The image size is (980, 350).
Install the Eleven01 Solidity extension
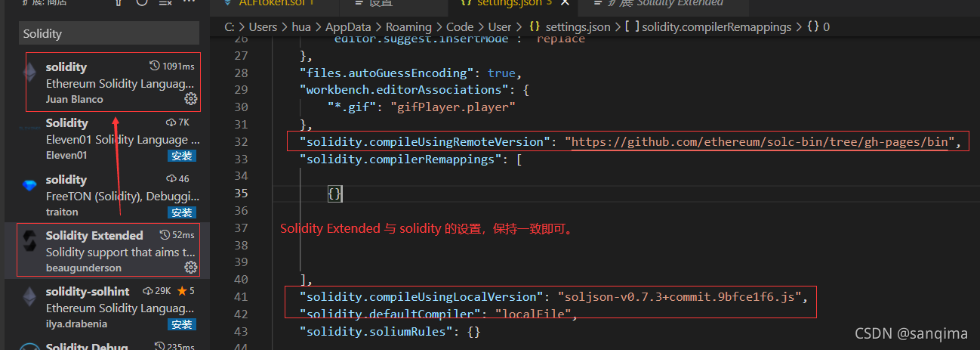pos(181,156)
